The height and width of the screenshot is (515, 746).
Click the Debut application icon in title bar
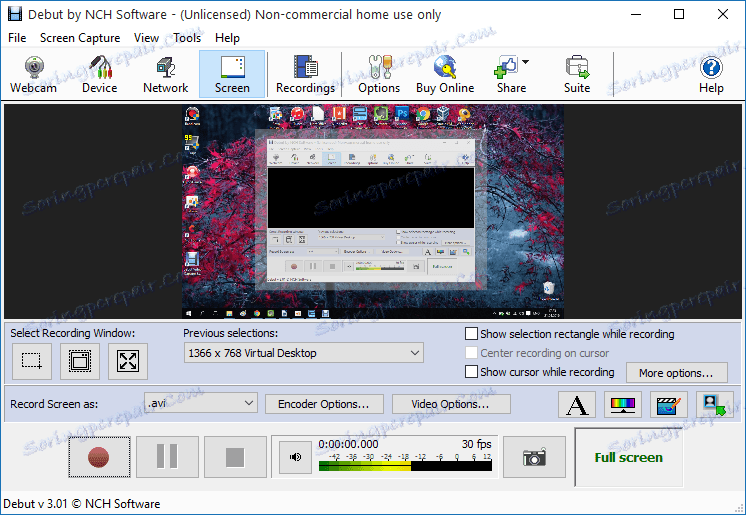[x=15, y=14]
